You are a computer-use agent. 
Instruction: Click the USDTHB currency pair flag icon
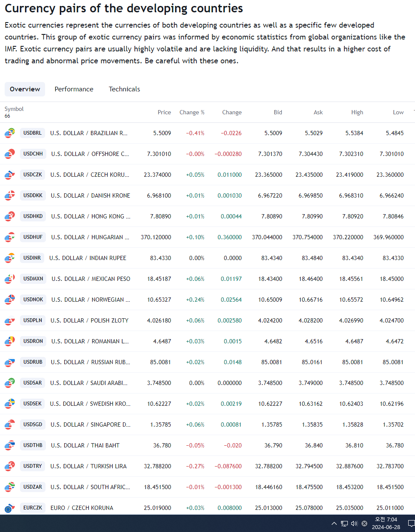10,445
